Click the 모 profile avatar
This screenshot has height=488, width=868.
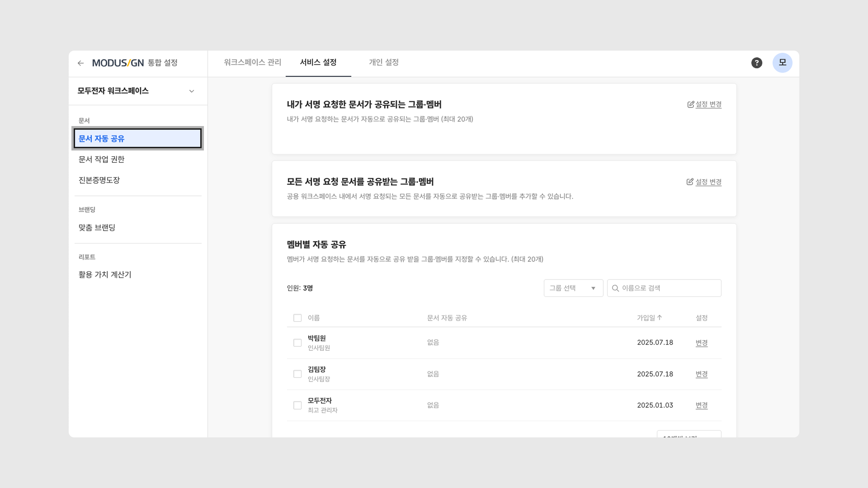point(782,63)
